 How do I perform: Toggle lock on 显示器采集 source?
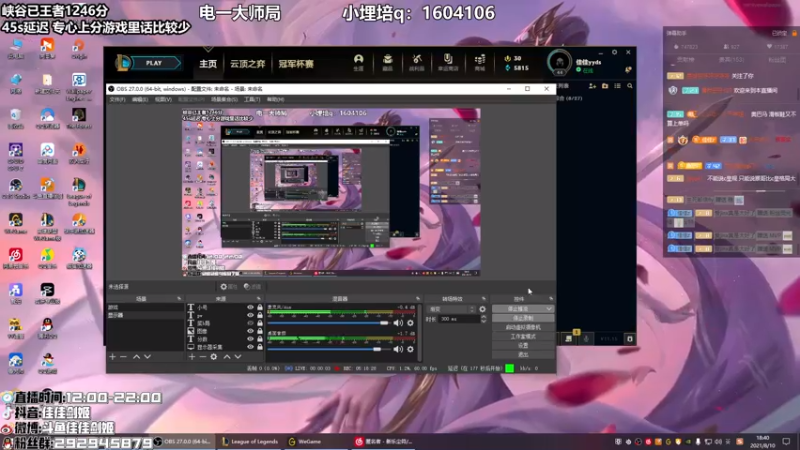pos(260,346)
